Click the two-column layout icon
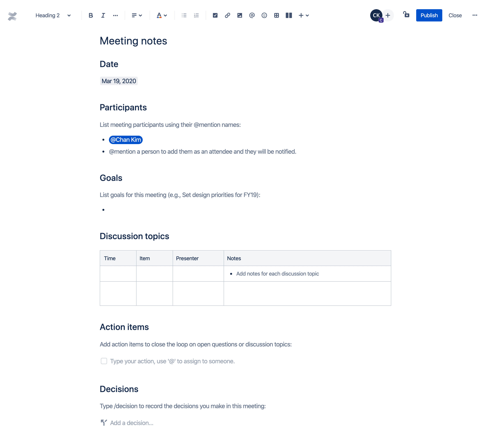 289,15
